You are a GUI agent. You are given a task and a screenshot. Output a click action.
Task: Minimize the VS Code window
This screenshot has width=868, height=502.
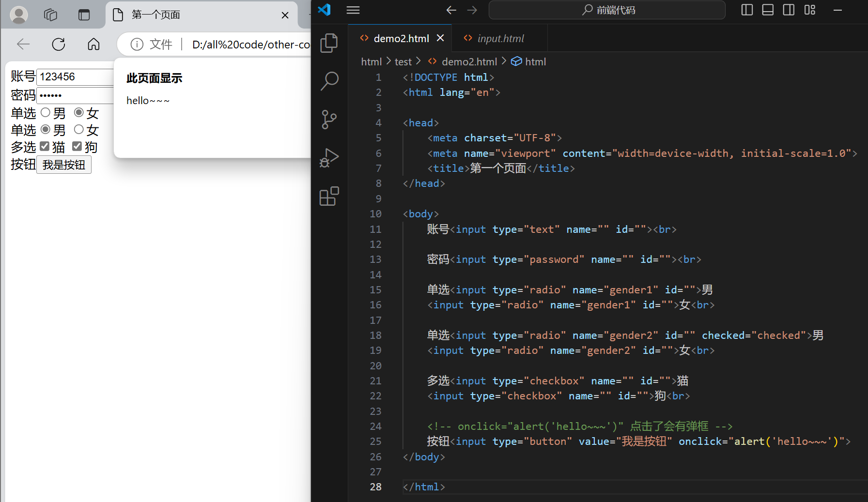point(837,10)
